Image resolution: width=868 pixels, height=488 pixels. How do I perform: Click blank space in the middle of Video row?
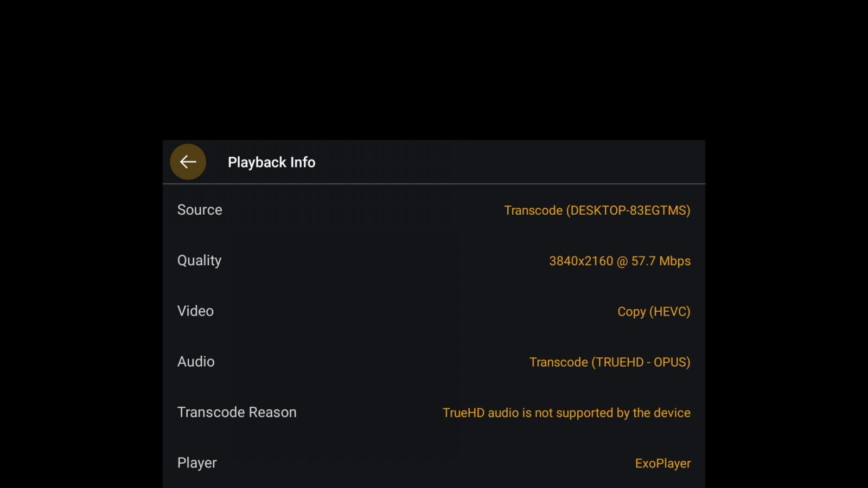pos(416,311)
